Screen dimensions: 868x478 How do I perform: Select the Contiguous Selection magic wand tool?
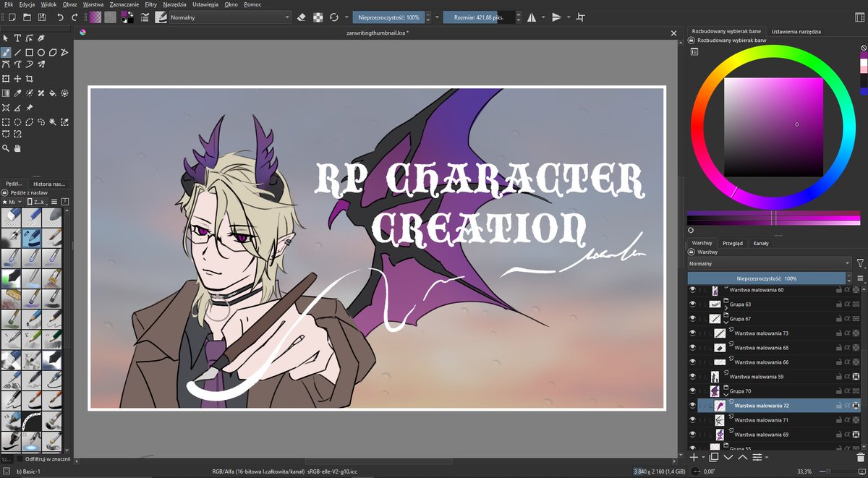pyautogui.click(x=53, y=122)
